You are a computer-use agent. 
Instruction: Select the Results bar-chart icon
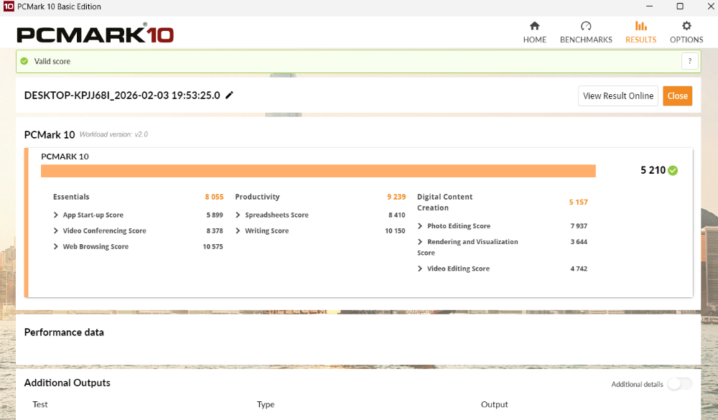[641, 26]
